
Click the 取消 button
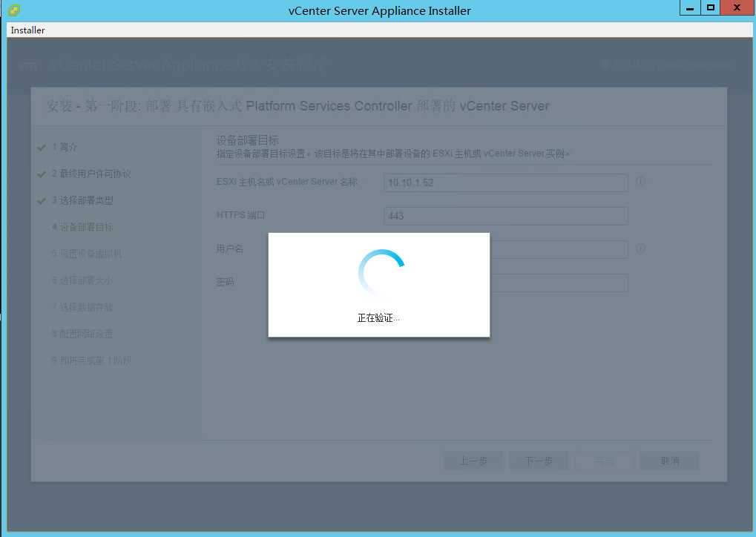(x=670, y=461)
